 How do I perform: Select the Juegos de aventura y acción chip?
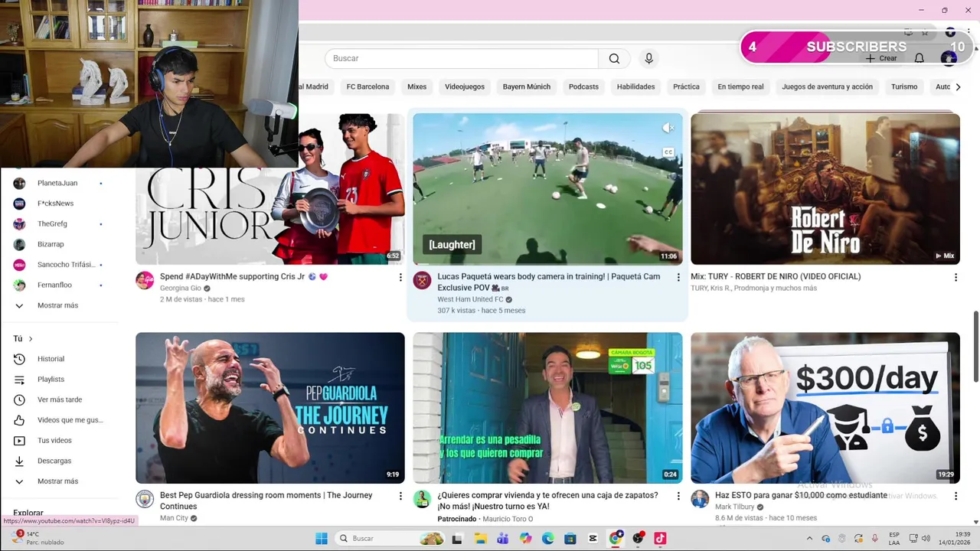(827, 87)
